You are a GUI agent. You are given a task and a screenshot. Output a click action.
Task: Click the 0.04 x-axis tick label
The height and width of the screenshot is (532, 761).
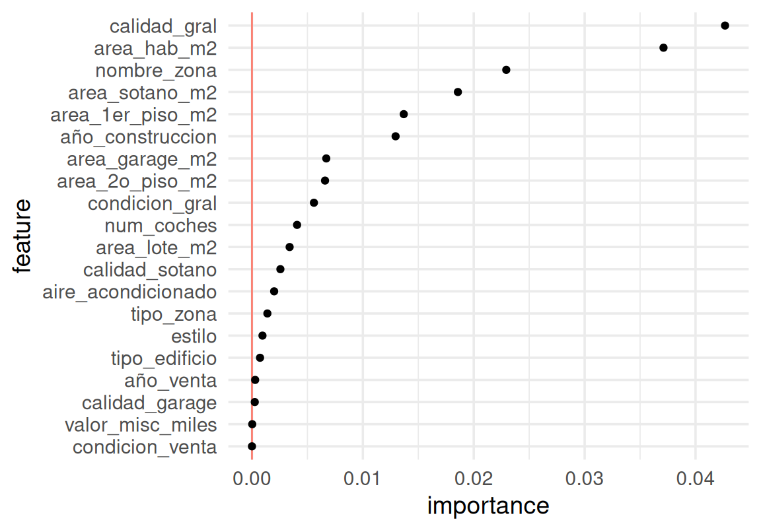[695, 477]
